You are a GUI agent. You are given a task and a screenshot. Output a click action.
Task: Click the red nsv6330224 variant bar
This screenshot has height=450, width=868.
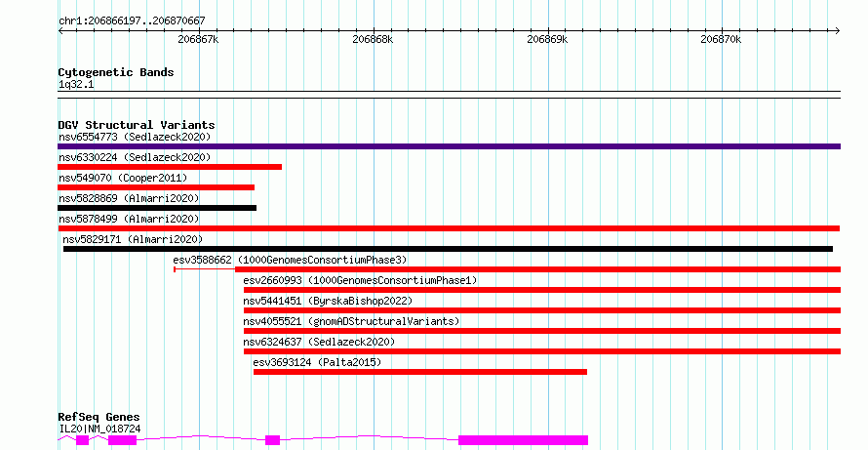pos(170,167)
